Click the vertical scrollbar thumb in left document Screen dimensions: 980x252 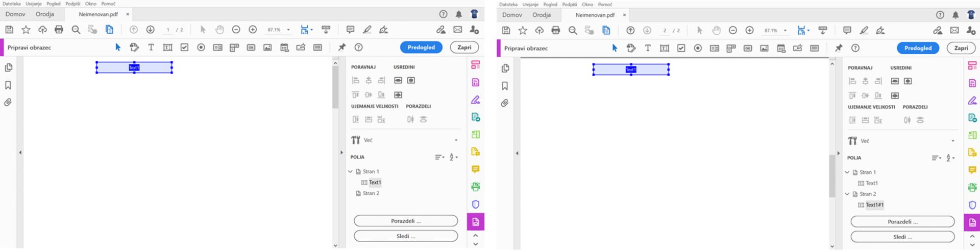tap(335, 87)
